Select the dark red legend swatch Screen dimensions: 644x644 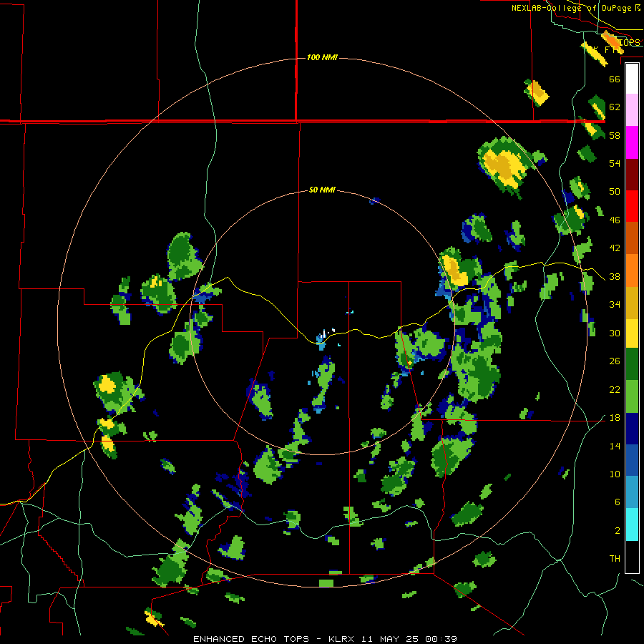click(632, 175)
